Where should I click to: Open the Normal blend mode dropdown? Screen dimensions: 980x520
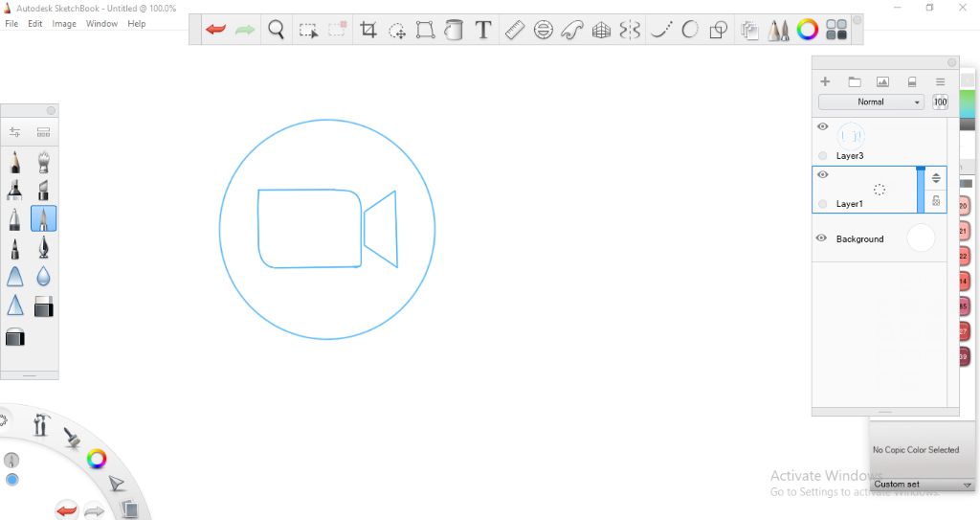[x=871, y=102]
